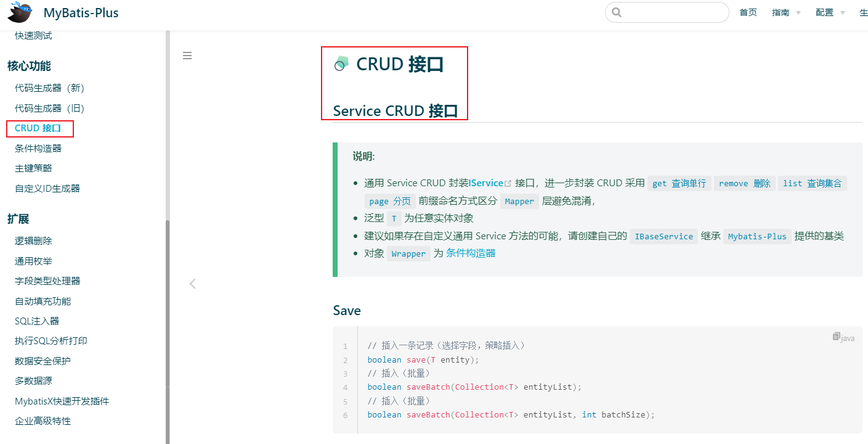The height and width of the screenshot is (444, 868).
Task: Click the 'page 分页' code tag
Action: 390,201
